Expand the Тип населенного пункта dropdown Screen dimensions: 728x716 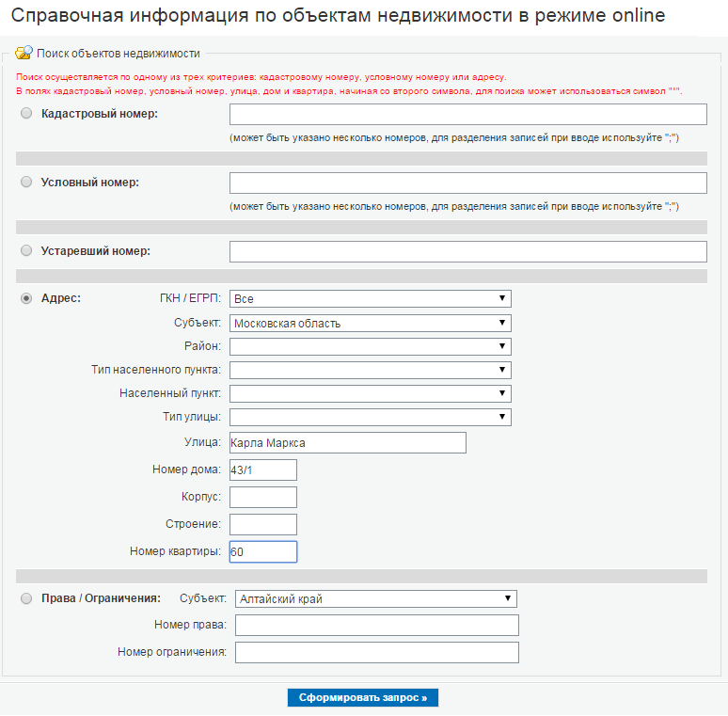(x=370, y=370)
